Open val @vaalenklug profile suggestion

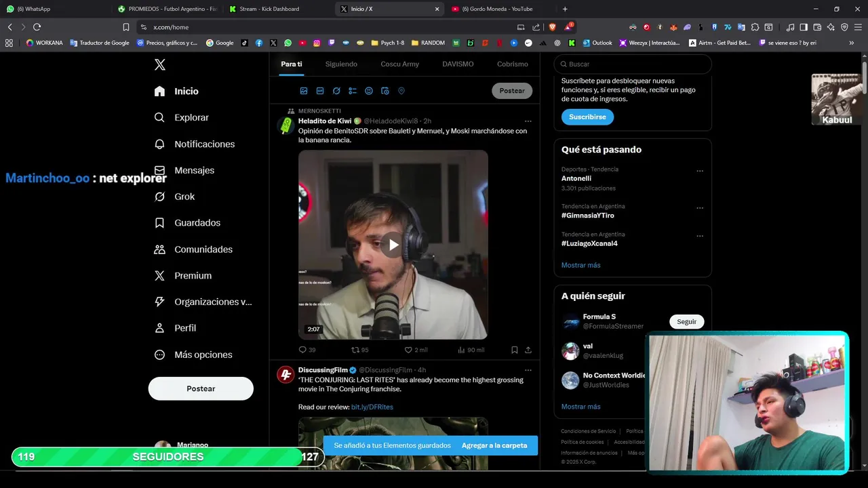603,350
